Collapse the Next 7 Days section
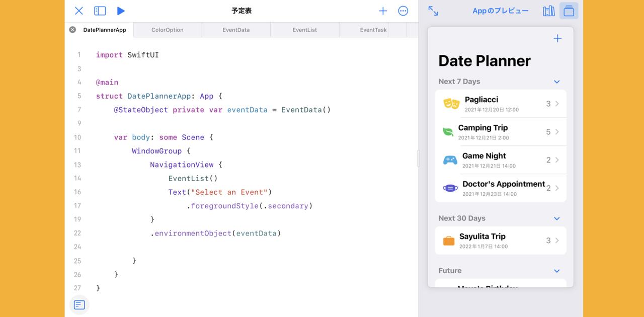Image resolution: width=644 pixels, height=317 pixels. [x=556, y=81]
